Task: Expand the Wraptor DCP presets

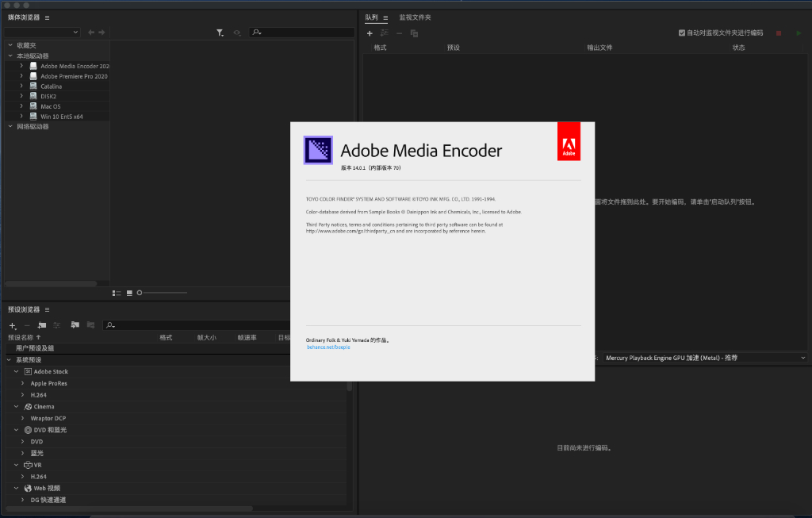Action: pos(22,418)
